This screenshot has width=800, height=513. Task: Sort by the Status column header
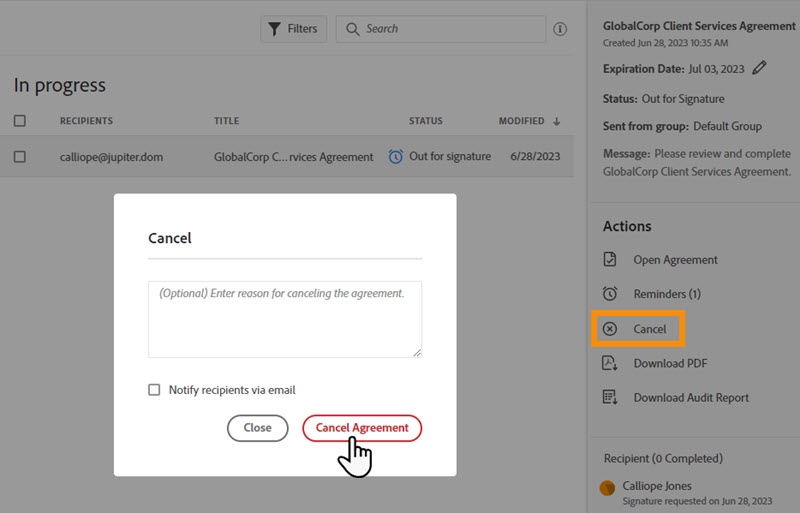point(425,121)
